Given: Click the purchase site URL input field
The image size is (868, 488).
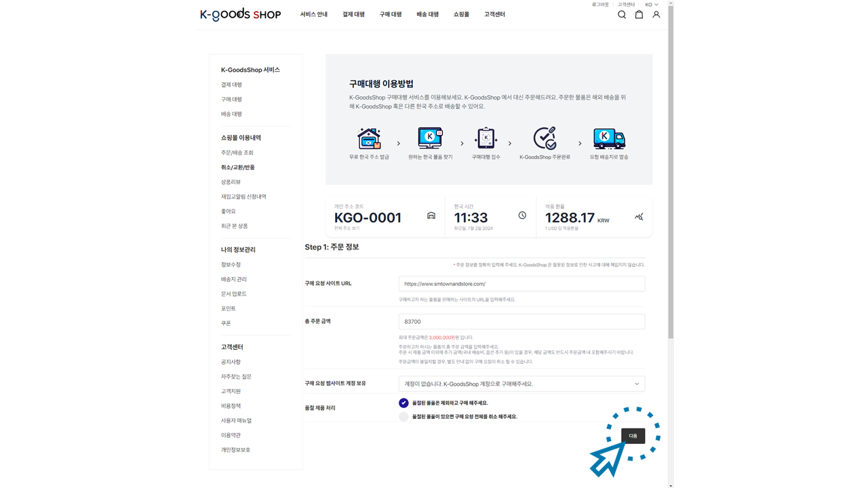Looking at the screenshot, I should coord(521,284).
